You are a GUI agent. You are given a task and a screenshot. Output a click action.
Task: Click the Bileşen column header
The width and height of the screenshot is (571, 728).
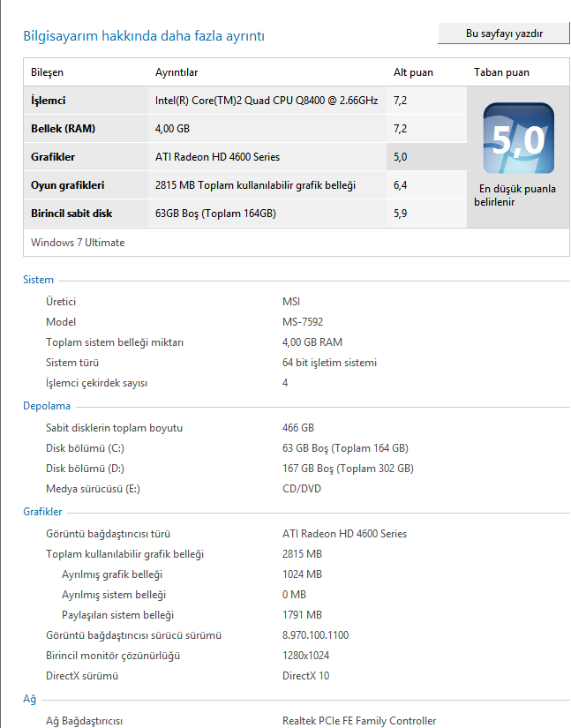48,72
